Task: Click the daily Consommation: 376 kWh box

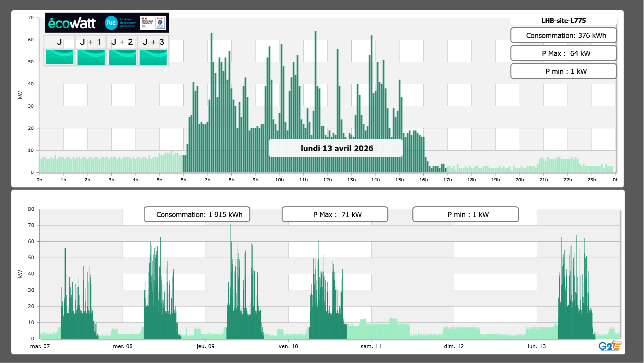Action: (563, 35)
